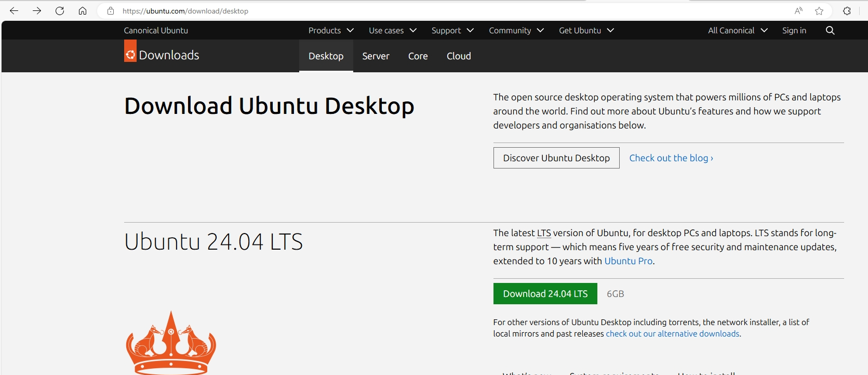This screenshot has height=375, width=868.
Task: Open the Community dropdown menu
Action: tap(516, 30)
